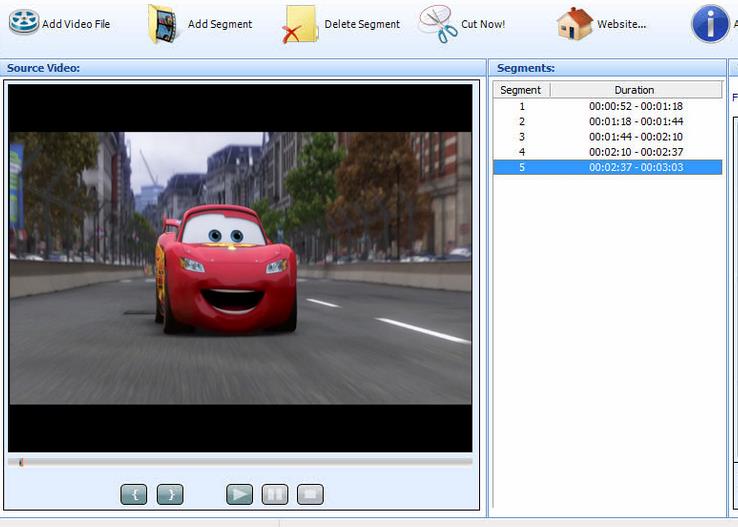Pause the video playback

pyautogui.click(x=275, y=494)
